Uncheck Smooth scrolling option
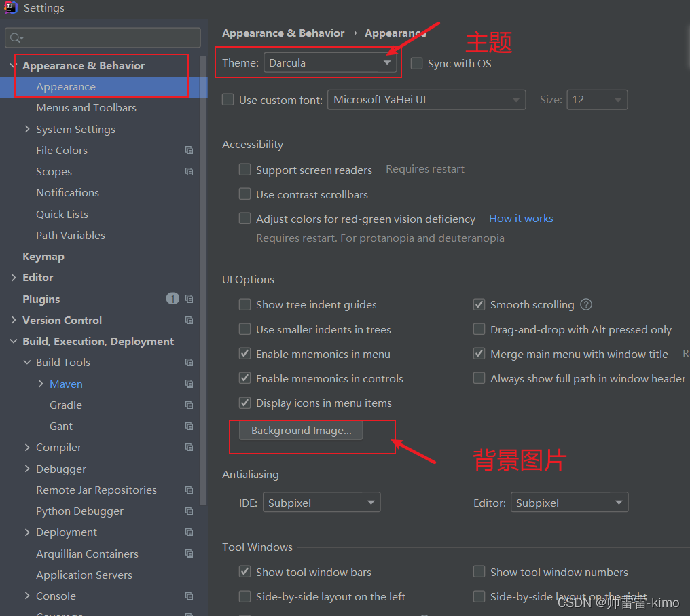 coord(479,304)
